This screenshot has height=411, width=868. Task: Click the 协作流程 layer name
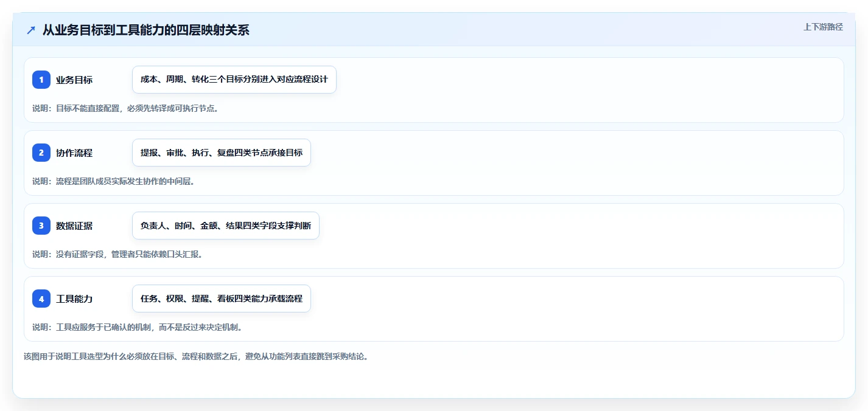pos(74,153)
